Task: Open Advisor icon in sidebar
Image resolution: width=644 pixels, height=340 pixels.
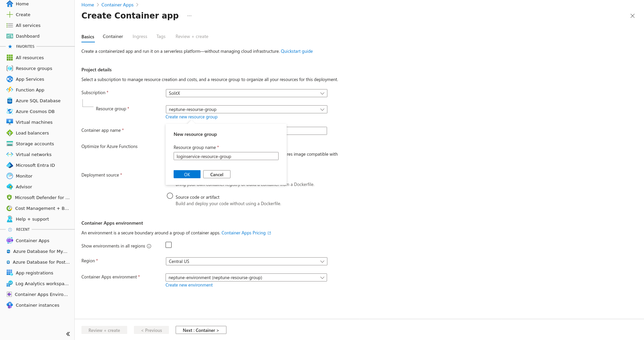Action: tap(10, 187)
